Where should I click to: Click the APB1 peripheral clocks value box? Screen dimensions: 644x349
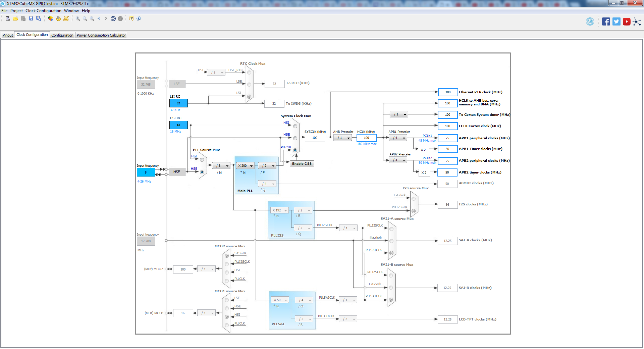[x=447, y=138]
